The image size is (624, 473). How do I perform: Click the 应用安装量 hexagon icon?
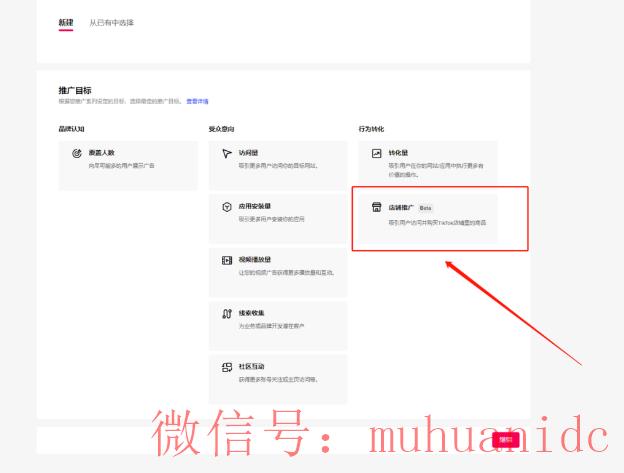(x=227, y=207)
